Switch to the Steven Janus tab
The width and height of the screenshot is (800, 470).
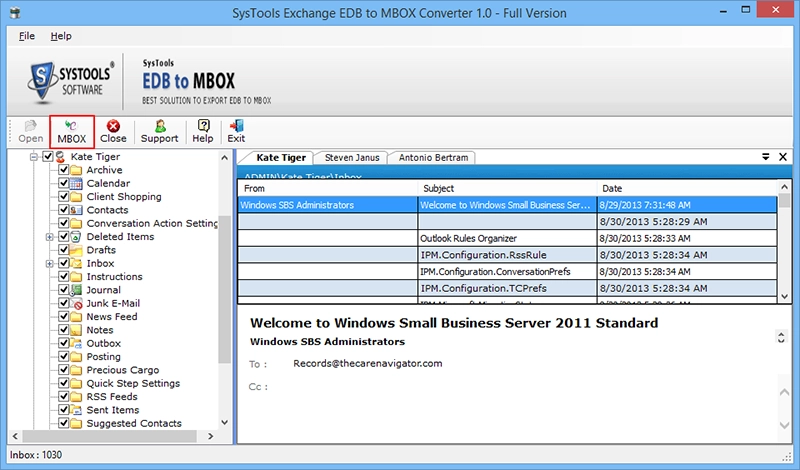click(352, 158)
